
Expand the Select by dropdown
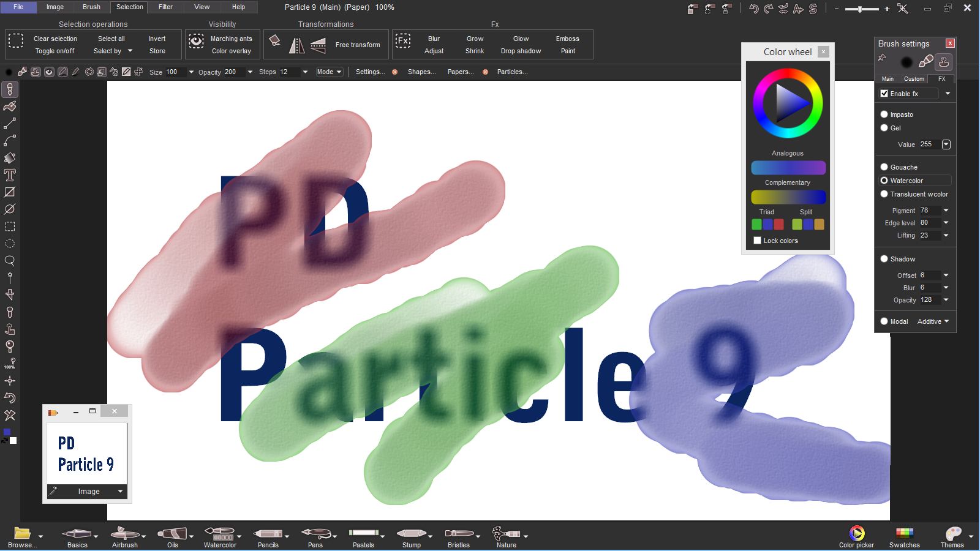tap(113, 51)
